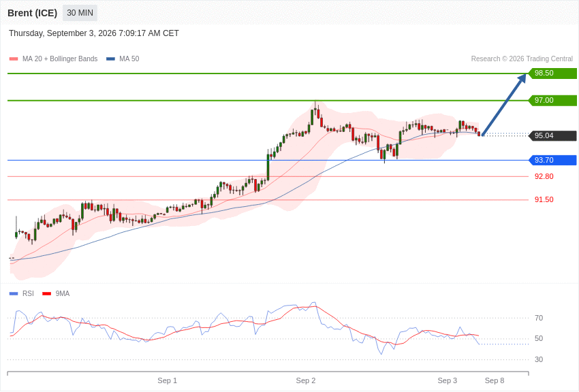The width and height of the screenshot is (579, 392).
Task: Click the blue upward forecast arrow head
Action: point(522,78)
